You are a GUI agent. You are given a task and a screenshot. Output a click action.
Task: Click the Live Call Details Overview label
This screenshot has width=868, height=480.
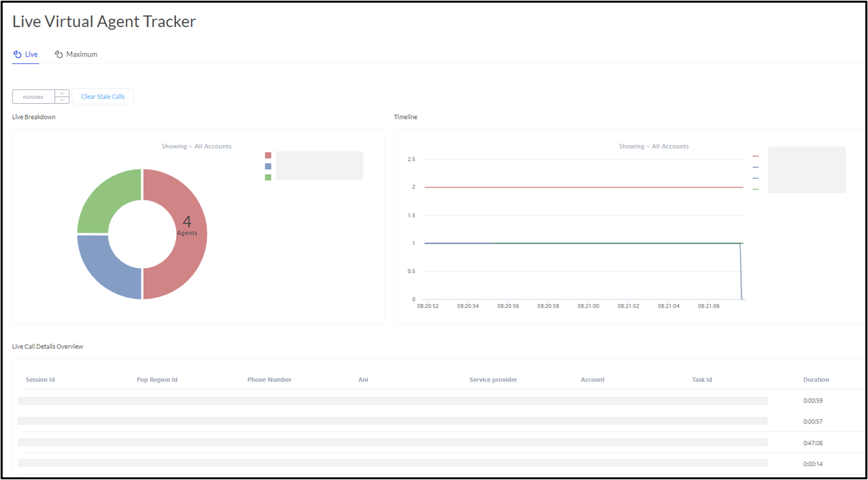[x=47, y=347]
